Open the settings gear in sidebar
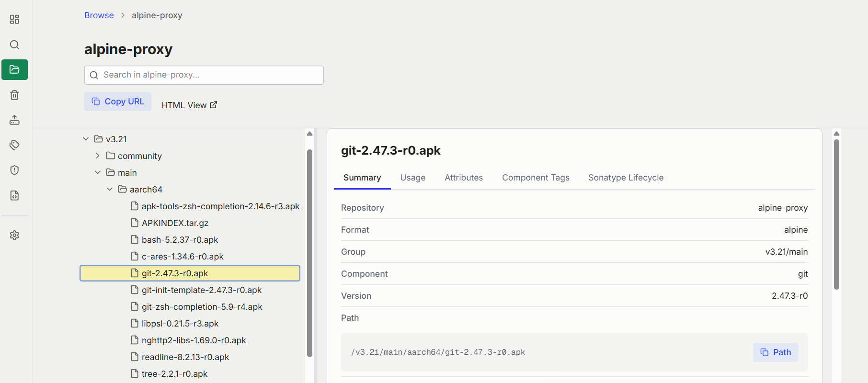This screenshot has width=868, height=383. (x=14, y=235)
